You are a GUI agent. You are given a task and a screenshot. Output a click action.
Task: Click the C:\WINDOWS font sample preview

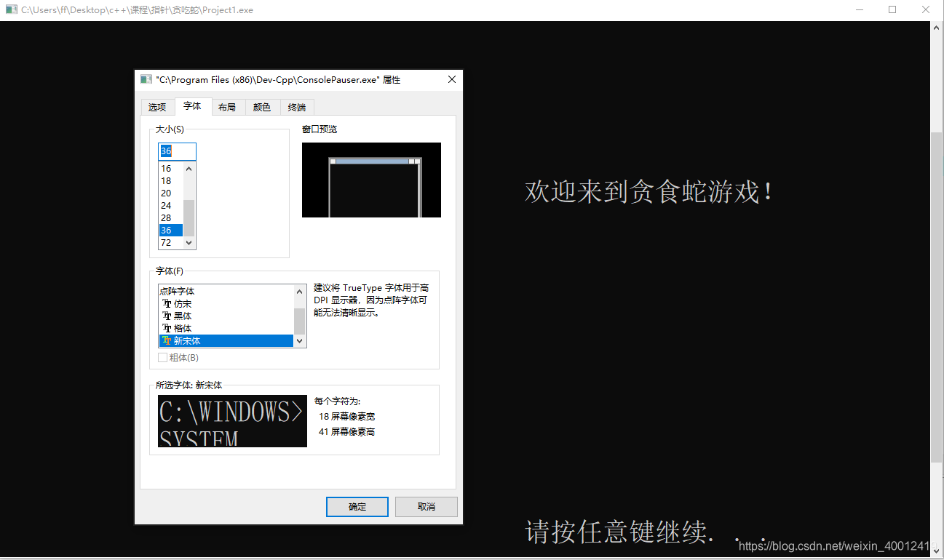[x=232, y=421]
